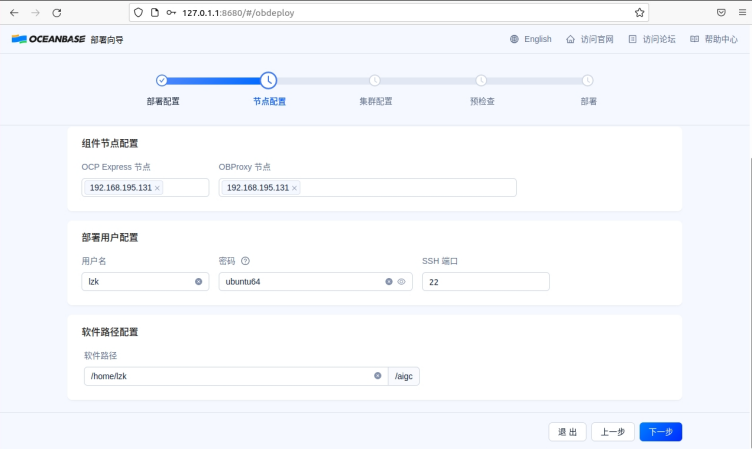
Task: Open the 访问论坛 link
Action: (x=659, y=39)
